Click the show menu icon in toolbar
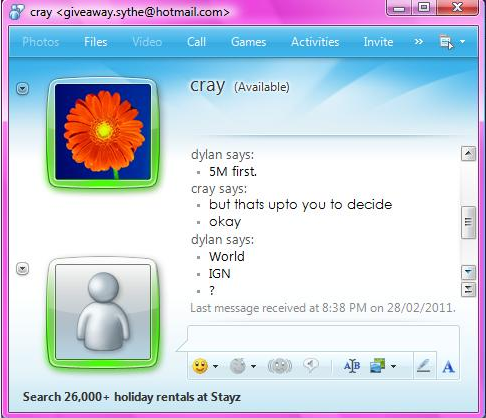Image resolution: width=486 pixels, height=418 pixels. click(446, 42)
